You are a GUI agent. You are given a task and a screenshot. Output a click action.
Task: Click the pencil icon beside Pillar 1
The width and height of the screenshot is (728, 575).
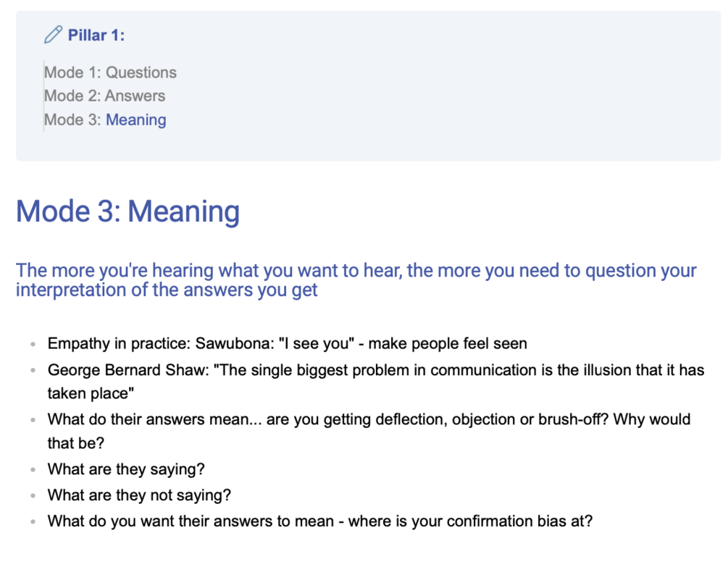(x=53, y=35)
